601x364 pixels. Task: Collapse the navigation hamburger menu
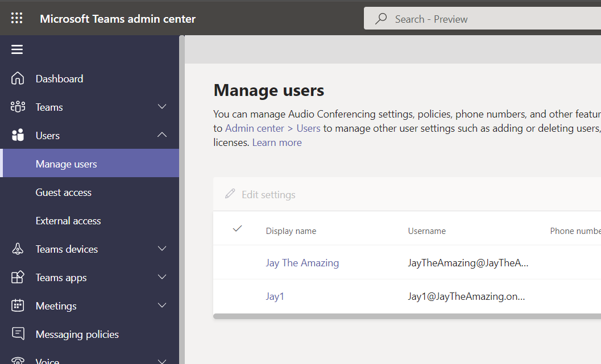[x=17, y=49]
